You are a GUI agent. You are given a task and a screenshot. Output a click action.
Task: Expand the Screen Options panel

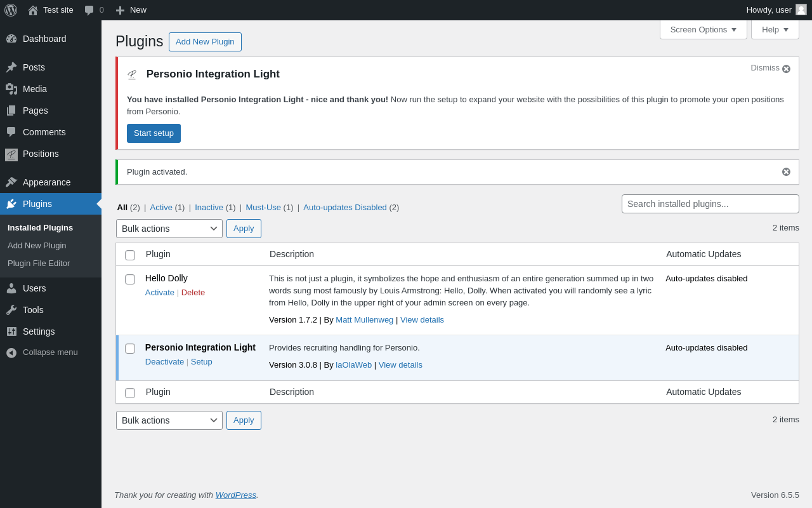click(703, 29)
